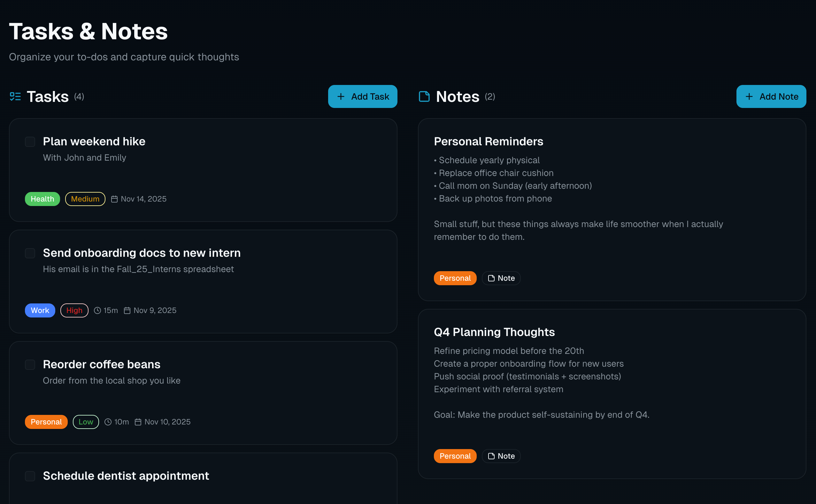Click the Tasks & Notes page heading
816x504 pixels.
tap(89, 31)
